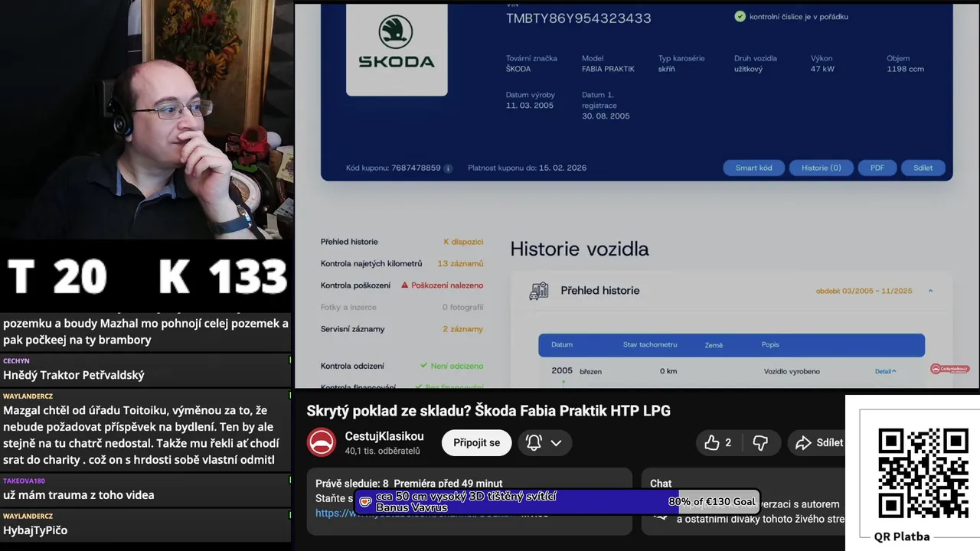Click chat message Hnědý Traktor Petřvaldský
Viewport: 980px width, 551px height.
point(73,375)
